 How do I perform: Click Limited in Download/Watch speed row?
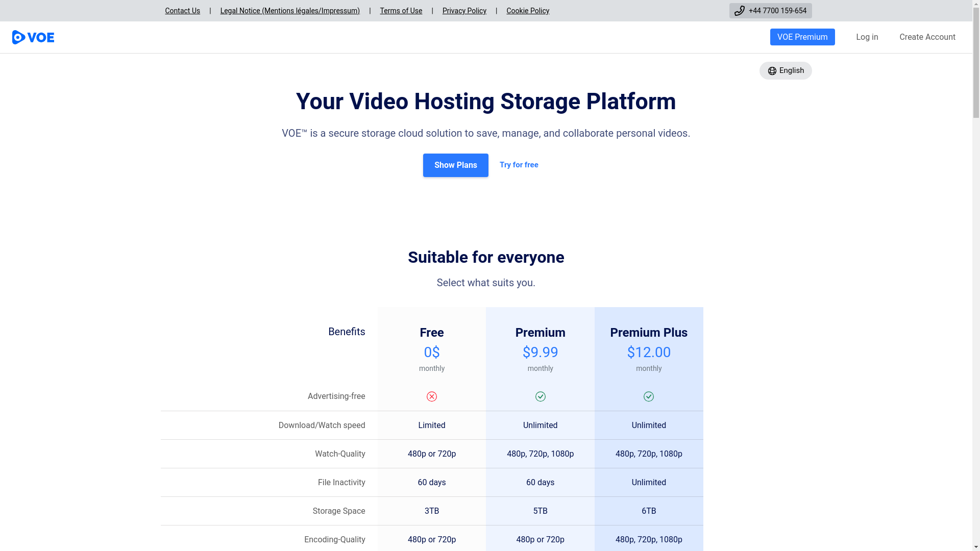click(432, 425)
